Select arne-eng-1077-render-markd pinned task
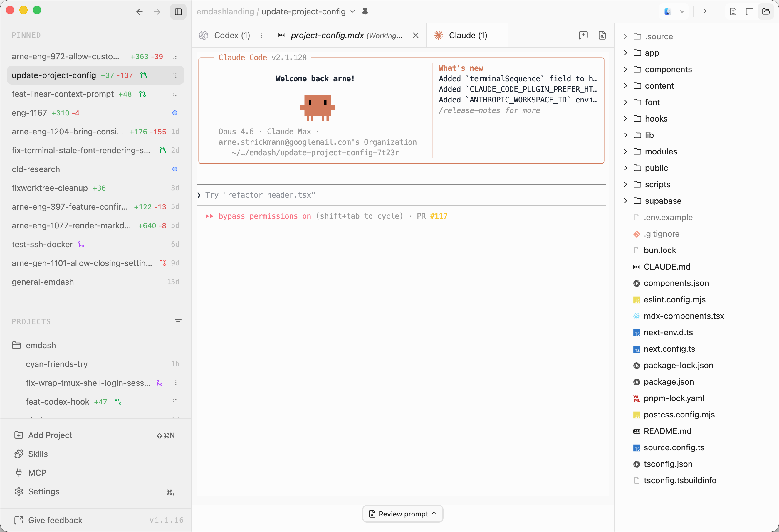The height and width of the screenshot is (532, 779). [x=95, y=225]
